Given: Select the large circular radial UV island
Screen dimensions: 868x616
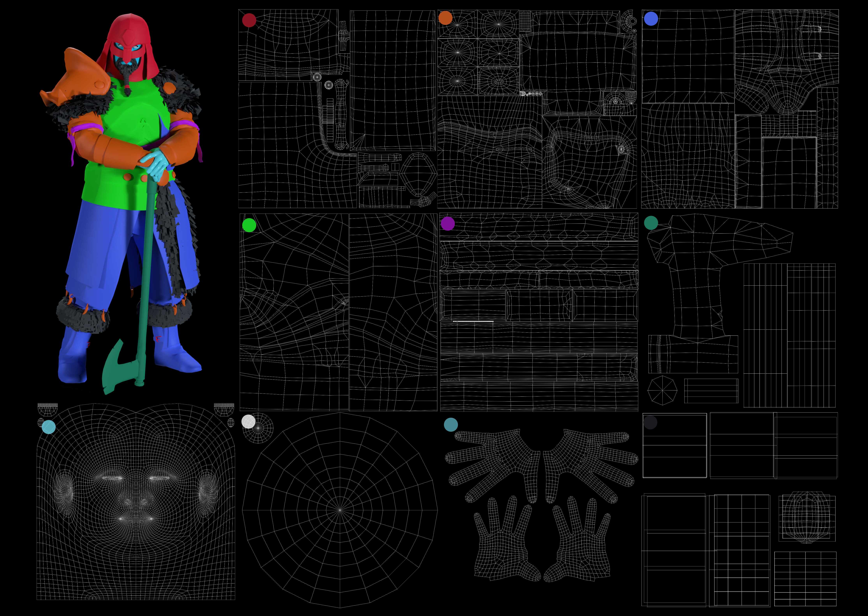Looking at the screenshot, I should click(x=340, y=510).
